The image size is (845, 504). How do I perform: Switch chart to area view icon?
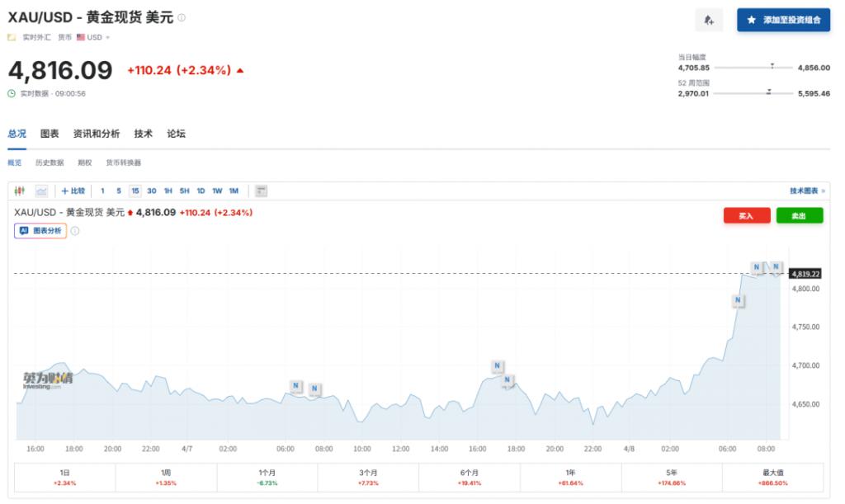(x=41, y=191)
